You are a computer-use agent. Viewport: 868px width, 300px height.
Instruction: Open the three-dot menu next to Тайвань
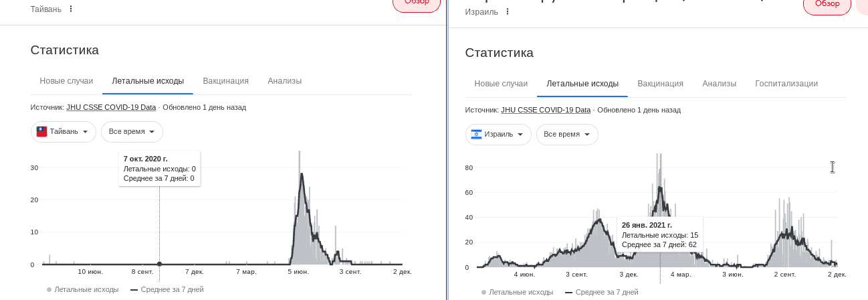[71, 9]
